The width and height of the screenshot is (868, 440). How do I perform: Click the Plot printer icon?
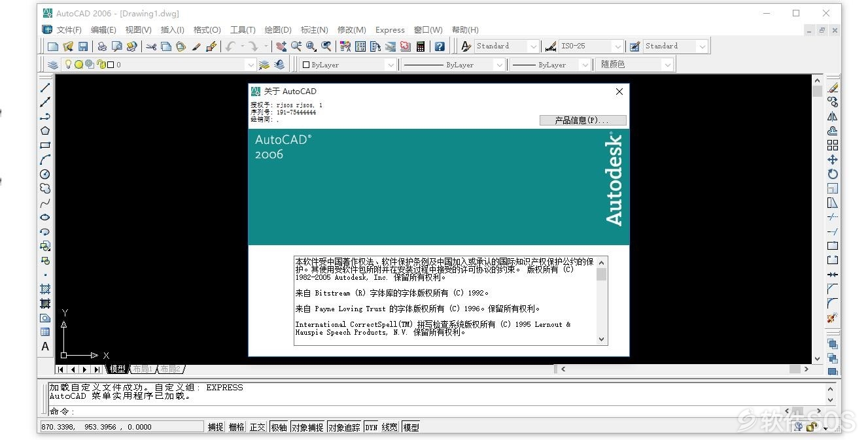click(x=102, y=46)
